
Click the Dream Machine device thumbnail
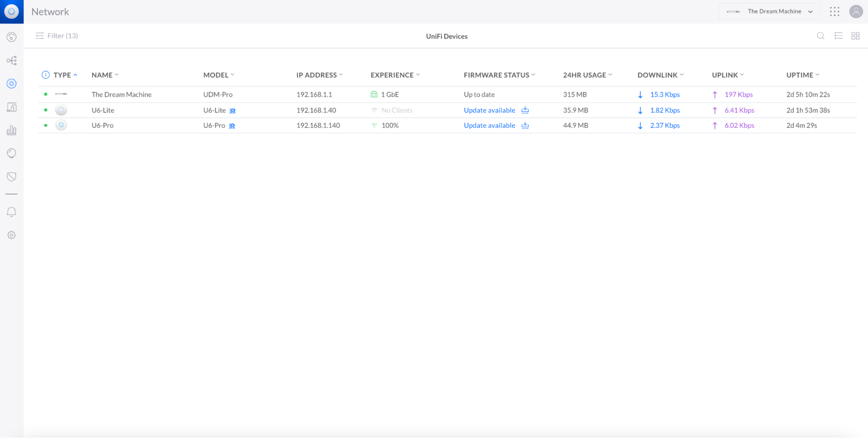tap(61, 94)
